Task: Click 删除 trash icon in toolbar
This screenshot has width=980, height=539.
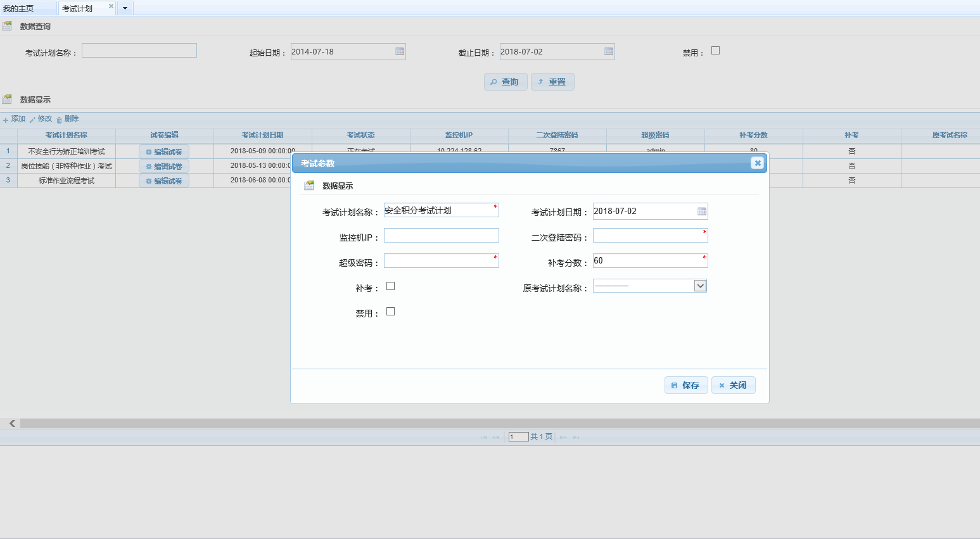Action: [x=60, y=120]
